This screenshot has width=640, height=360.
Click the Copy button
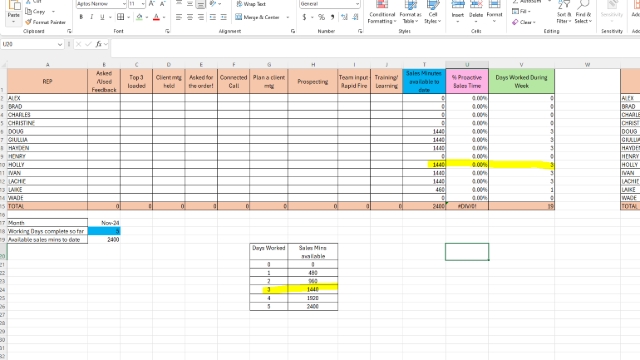click(x=36, y=11)
